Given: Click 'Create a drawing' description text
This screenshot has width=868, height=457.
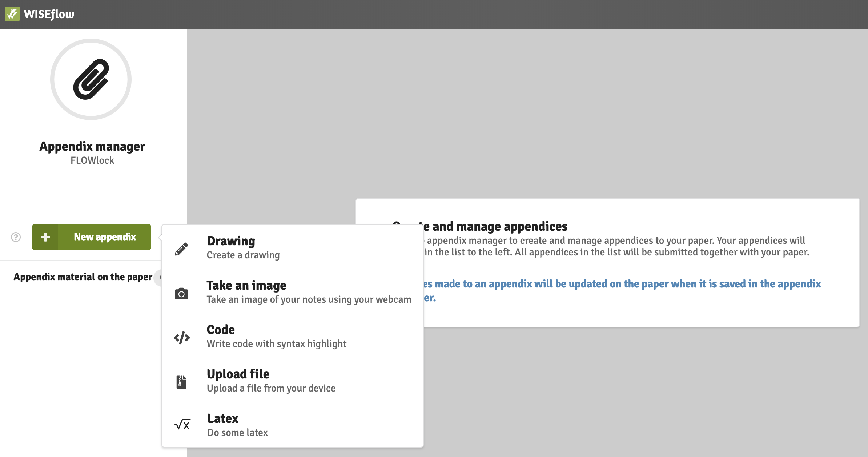Looking at the screenshot, I should coord(243,255).
